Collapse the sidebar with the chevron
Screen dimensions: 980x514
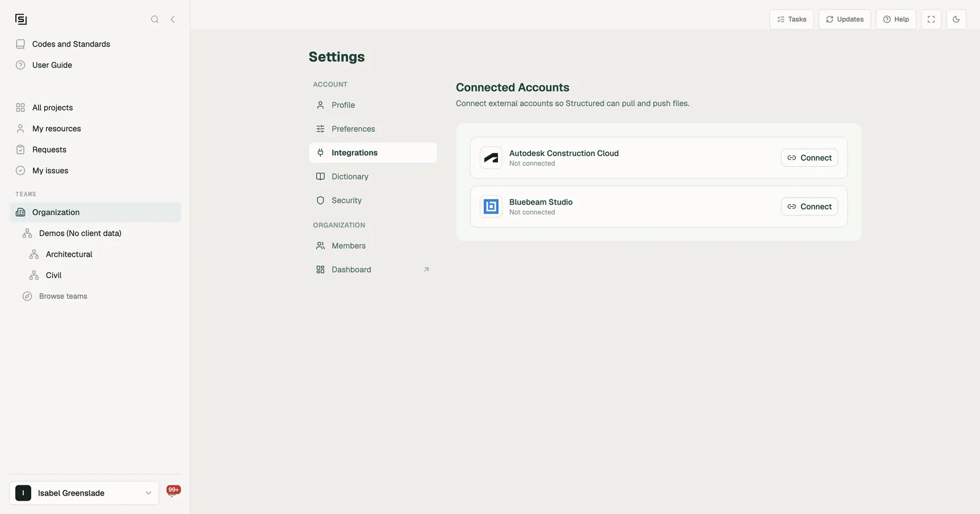173,20
